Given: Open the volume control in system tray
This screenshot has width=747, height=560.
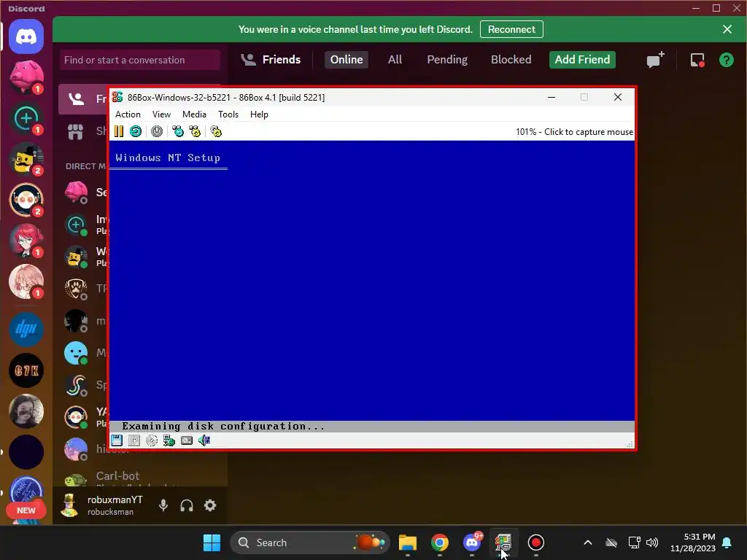Looking at the screenshot, I should [x=651, y=542].
